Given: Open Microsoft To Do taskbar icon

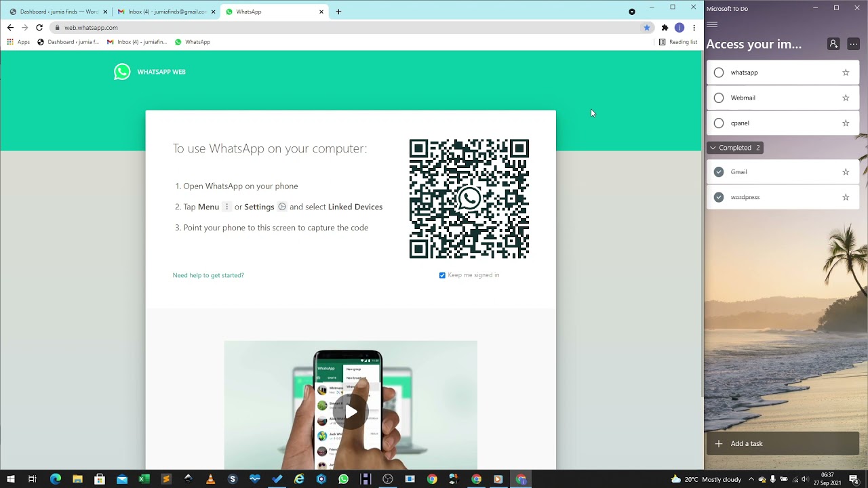Looking at the screenshot, I should coord(277,479).
